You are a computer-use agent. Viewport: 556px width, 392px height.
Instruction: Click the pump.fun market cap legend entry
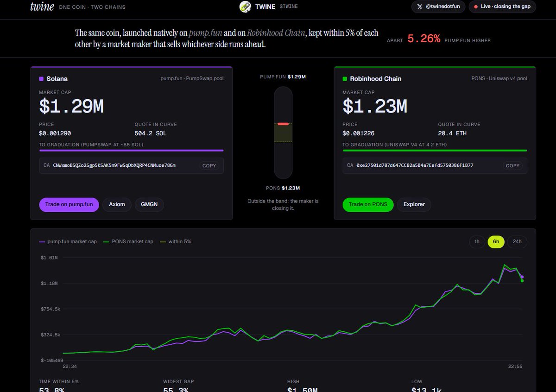tap(68, 241)
